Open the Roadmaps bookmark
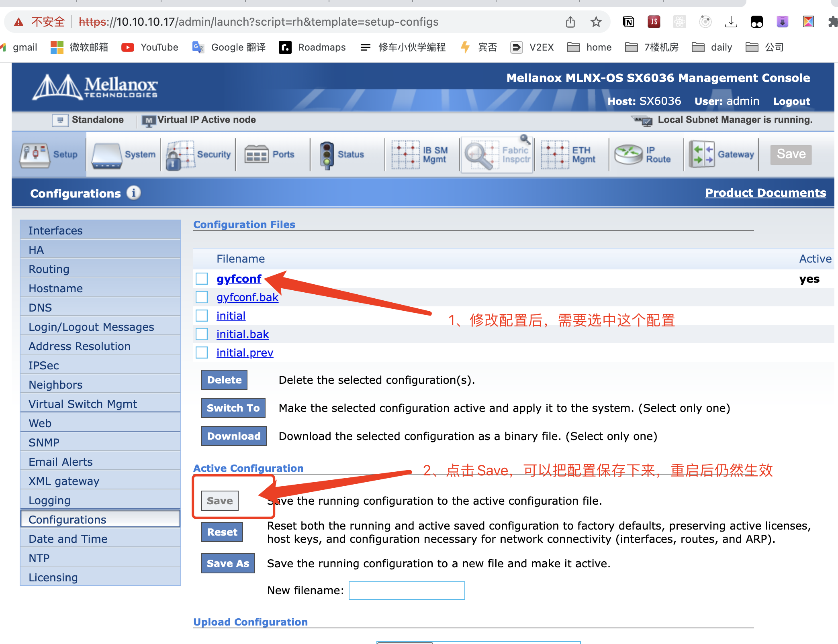838x644 pixels. [312, 47]
